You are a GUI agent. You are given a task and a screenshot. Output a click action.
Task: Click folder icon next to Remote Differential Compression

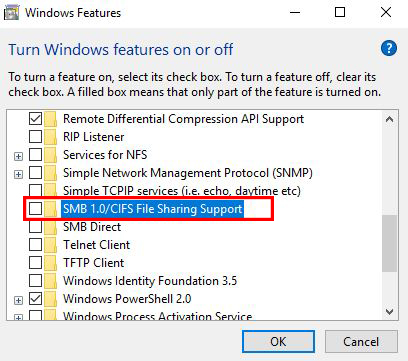[x=50, y=119]
